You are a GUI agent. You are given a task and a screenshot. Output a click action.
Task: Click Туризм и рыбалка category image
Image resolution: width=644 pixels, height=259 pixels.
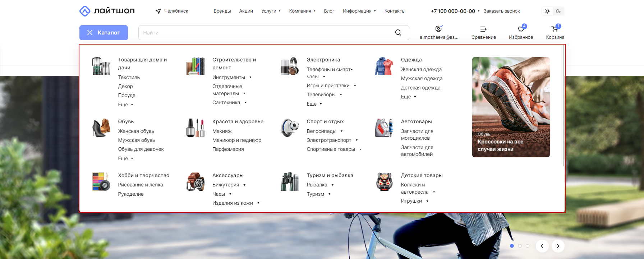290,181
